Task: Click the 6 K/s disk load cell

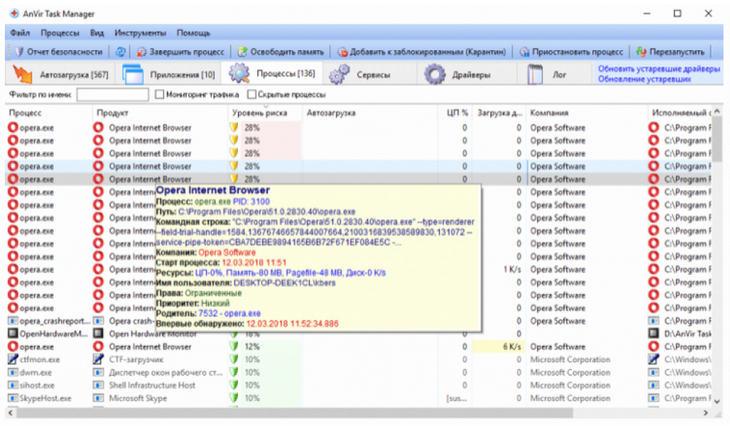Action: click(497, 346)
